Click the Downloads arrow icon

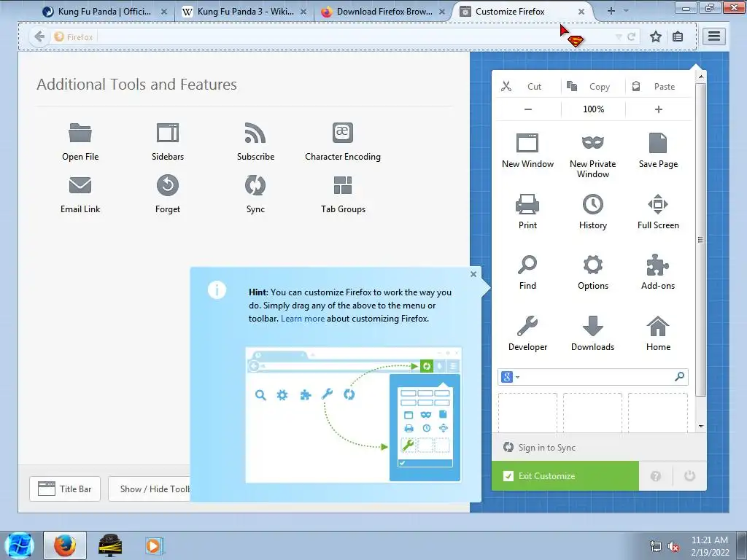click(592, 326)
